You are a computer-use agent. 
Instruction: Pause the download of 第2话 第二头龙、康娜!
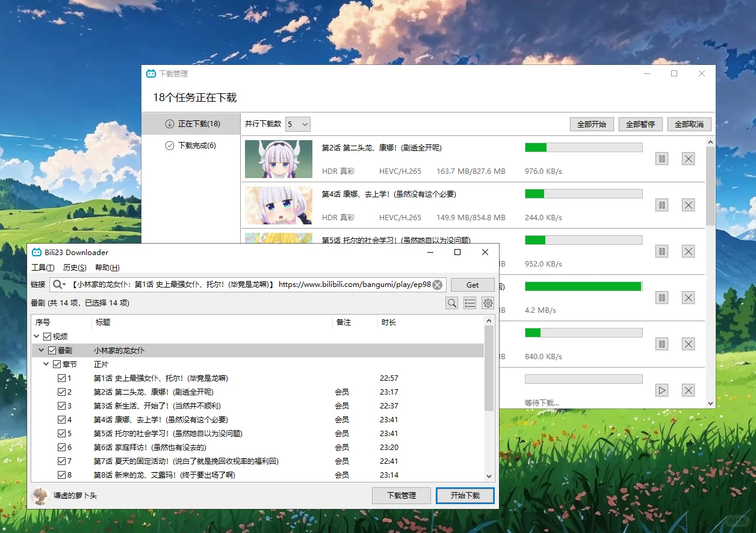click(x=661, y=158)
